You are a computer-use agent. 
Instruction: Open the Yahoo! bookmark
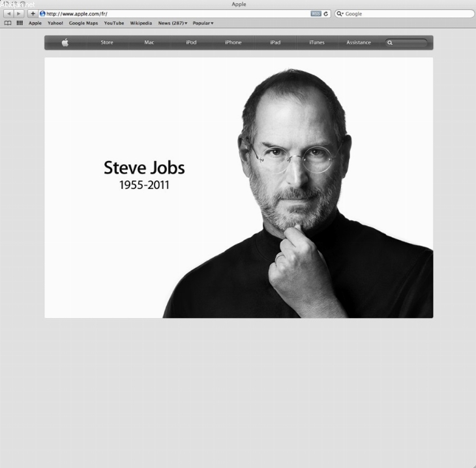55,23
